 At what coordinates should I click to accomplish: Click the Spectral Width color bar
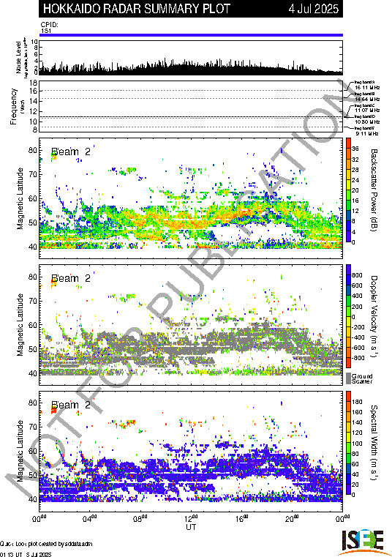pos(349,444)
